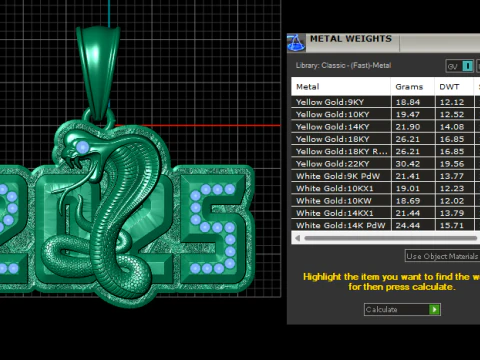480x360 pixels.
Task: Click DWT value 15.71
Action: (452, 225)
